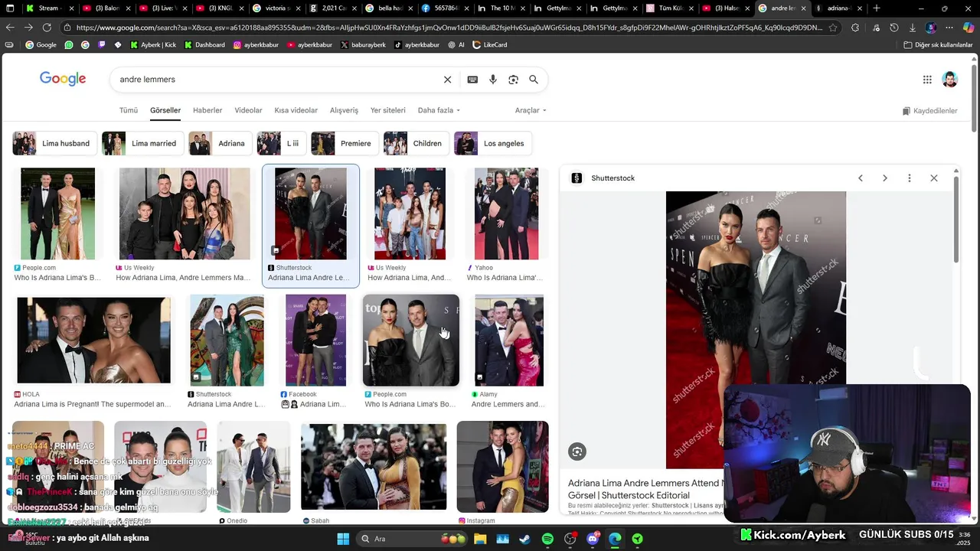Click the browser address bar URL
The height and width of the screenshot is (551, 980).
pos(449,28)
